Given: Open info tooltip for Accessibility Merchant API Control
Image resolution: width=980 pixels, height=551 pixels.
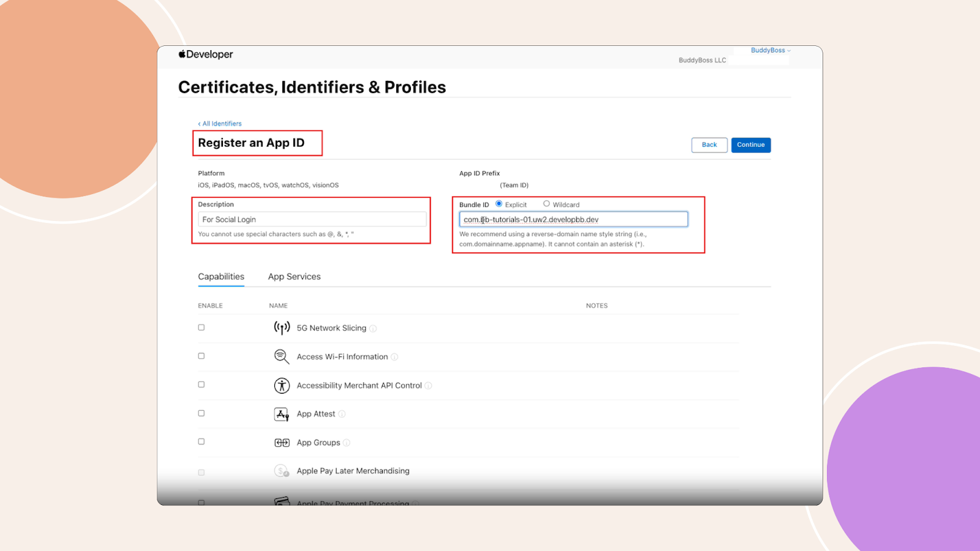Looking at the screenshot, I should pos(429,386).
